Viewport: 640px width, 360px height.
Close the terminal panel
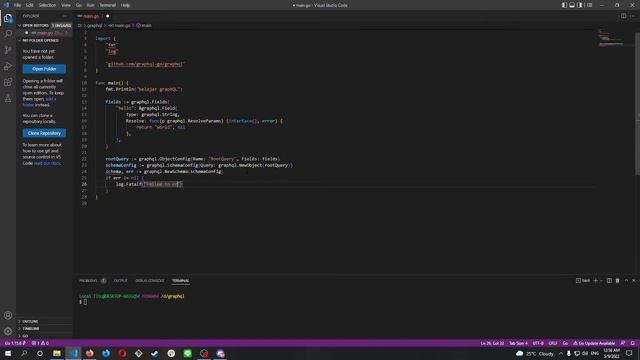[x=633, y=280]
